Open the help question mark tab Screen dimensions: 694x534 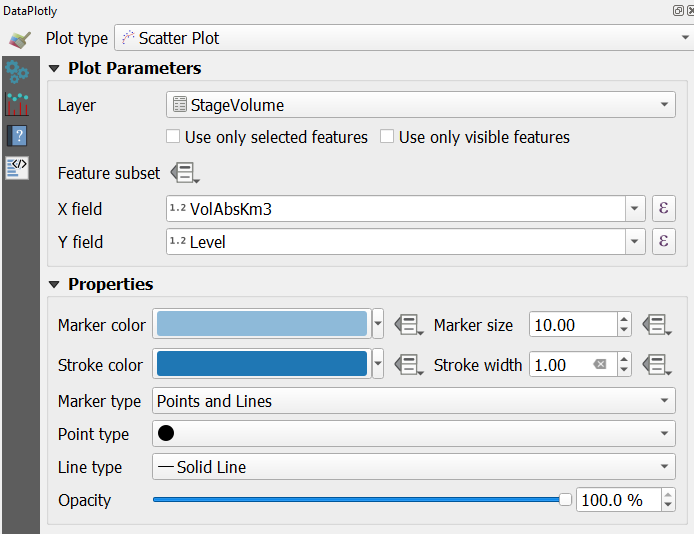[17, 136]
